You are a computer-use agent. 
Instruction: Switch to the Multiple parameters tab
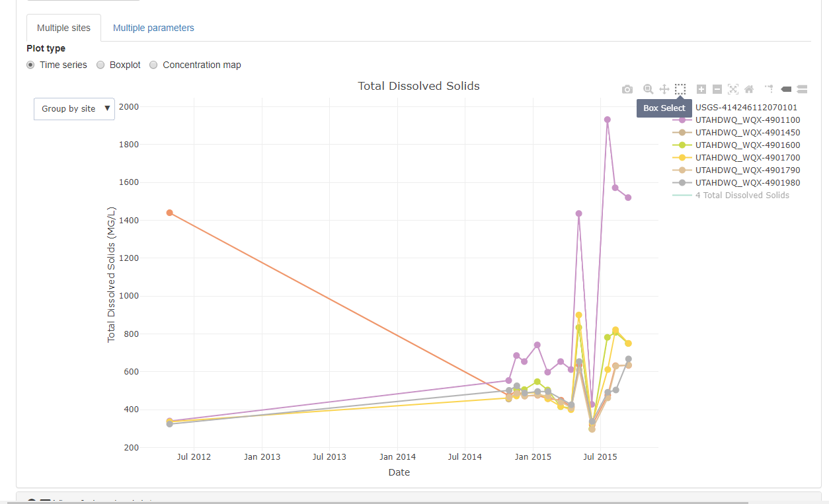pyautogui.click(x=153, y=28)
